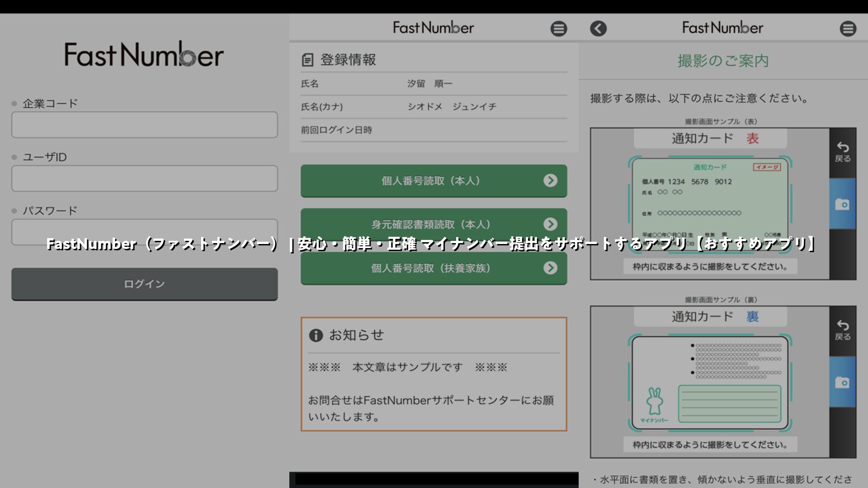Tap 戻る icon in 通知カード 裏 sample
This screenshot has width=868, height=488.
[x=843, y=330]
